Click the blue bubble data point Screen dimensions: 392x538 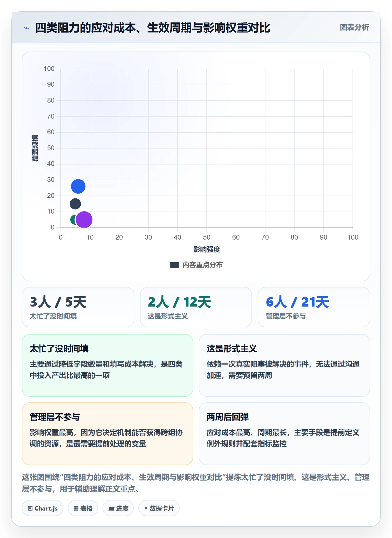[x=78, y=186]
